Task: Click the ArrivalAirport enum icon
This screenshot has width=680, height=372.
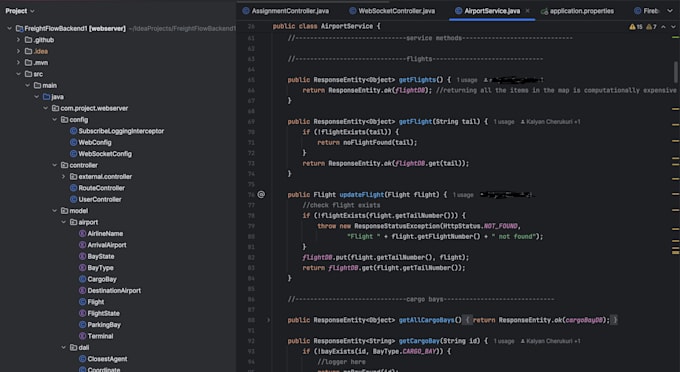Action: coord(82,245)
